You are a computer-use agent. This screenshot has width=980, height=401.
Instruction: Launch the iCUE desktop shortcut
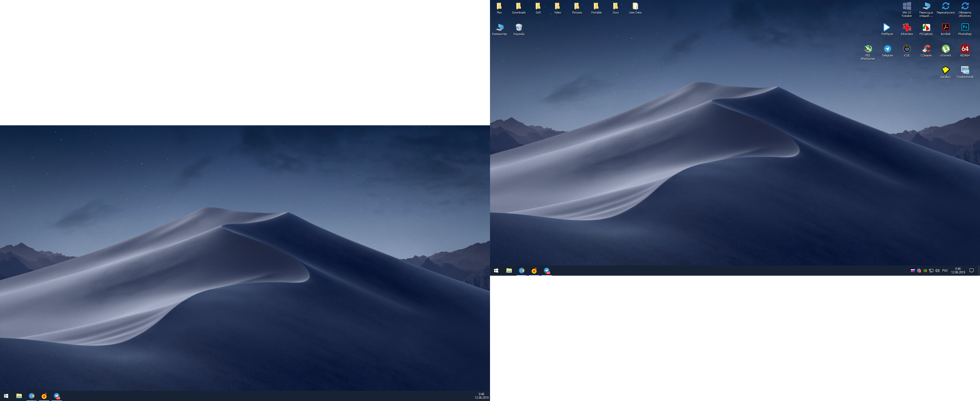pyautogui.click(x=906, y=51)
